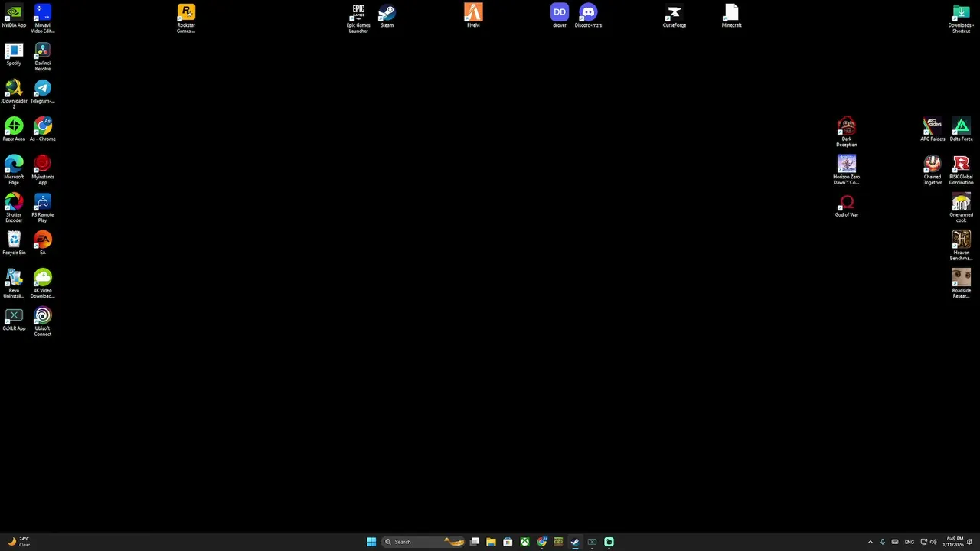This screenshot has width=980, height=551.
Task: Open the notifications bell icon
Action: coord(969,542)
